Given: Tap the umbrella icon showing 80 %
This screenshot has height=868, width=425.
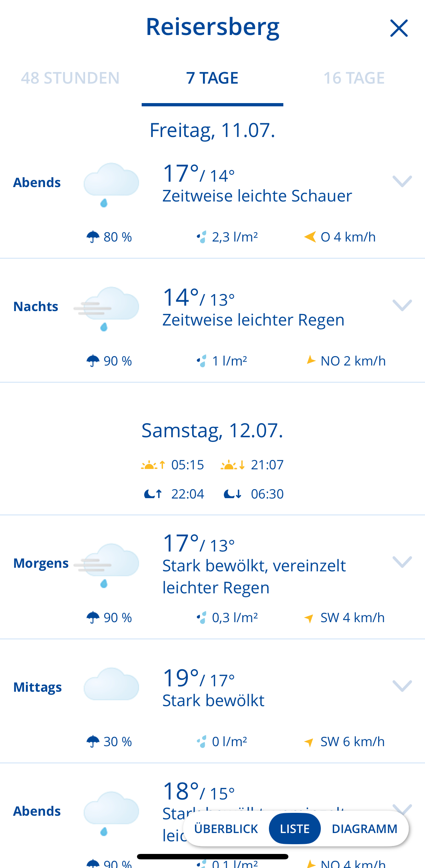Looking at the screenshot, I should [x=93, y=237].
